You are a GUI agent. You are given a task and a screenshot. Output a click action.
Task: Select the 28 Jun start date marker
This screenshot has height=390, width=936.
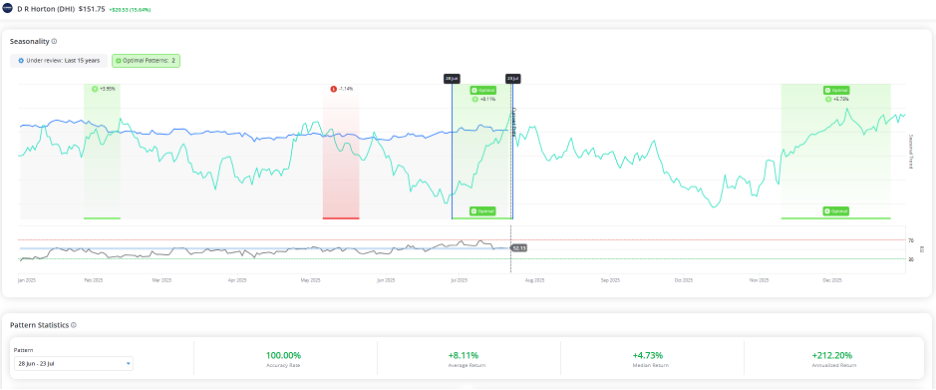[x=451, y=78]
